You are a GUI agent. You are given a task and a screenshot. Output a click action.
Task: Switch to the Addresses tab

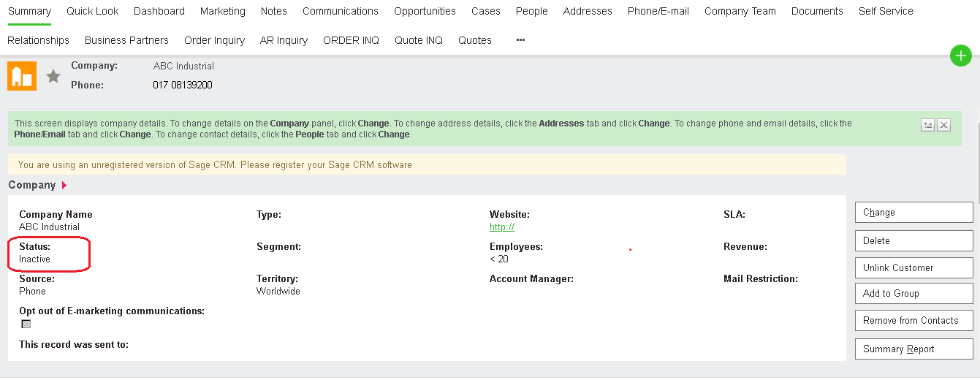tap(588, 11)
